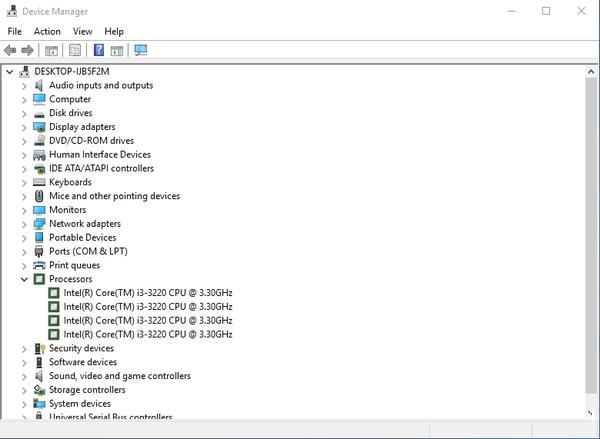Click the Storage controllers icon
The width and height of the screenshot is (600, 439).
click(x=39, y=390)
